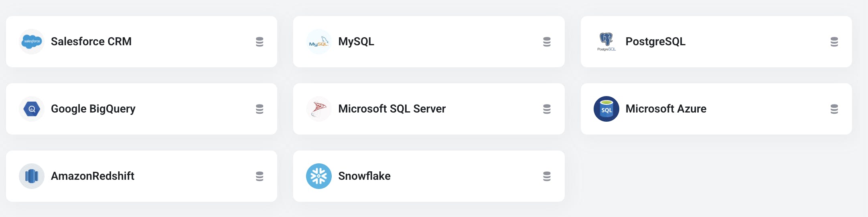868x217 pixels.
Task: Click the Snowflake logo icon
Action: 319,176
